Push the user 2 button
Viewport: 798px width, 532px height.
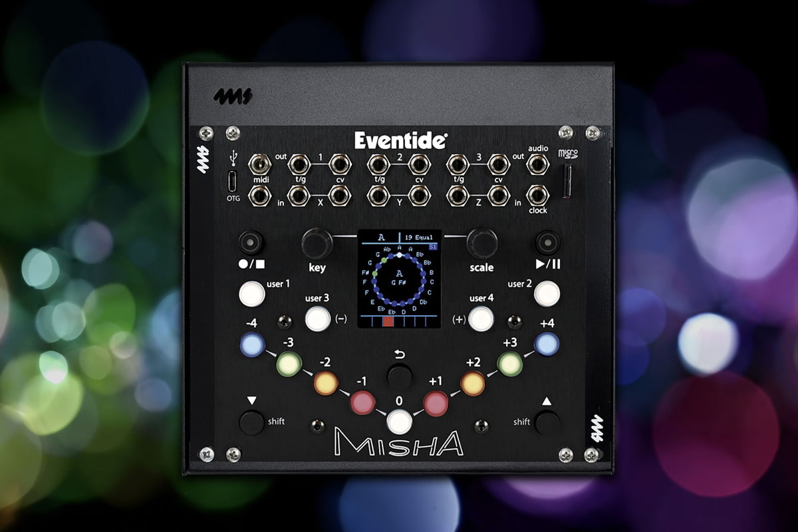(547, 293)
